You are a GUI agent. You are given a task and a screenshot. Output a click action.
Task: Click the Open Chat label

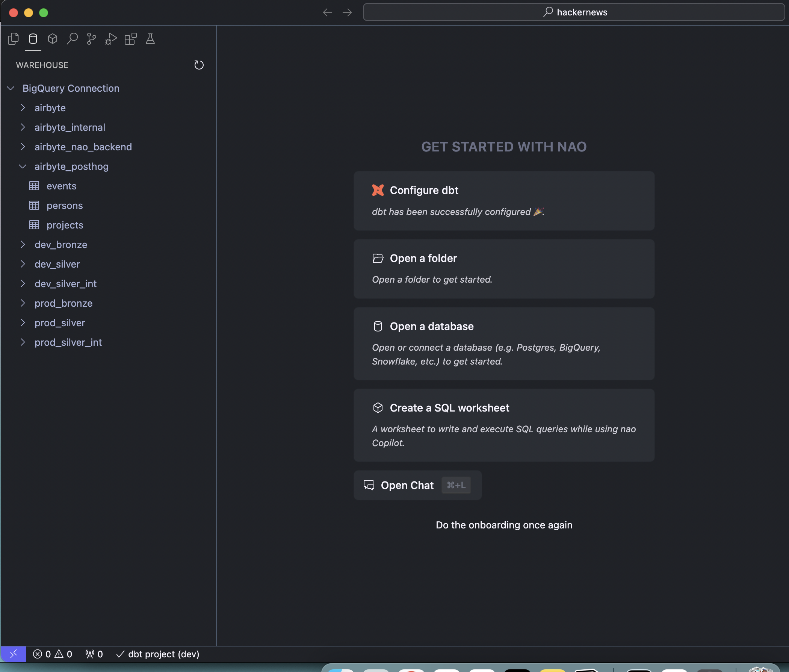click(407, 485)
